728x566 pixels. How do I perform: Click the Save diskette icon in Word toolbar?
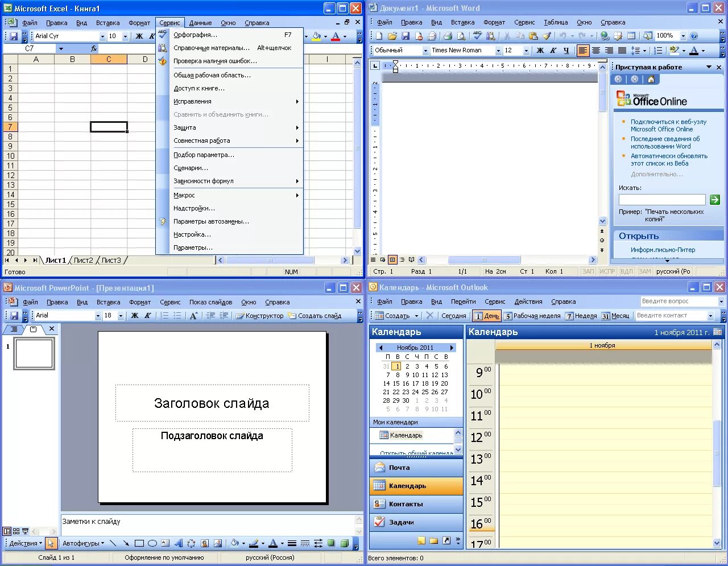pyautogui.click(x=406, y=36)
